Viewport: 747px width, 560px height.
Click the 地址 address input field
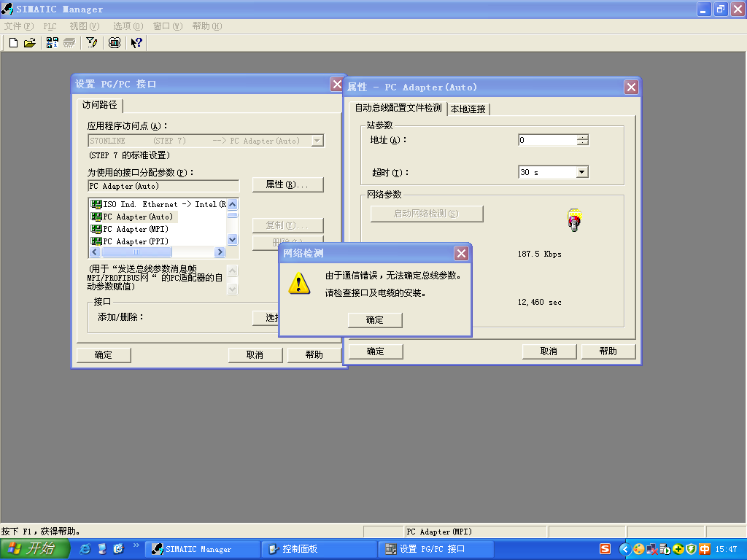point(547,140)
